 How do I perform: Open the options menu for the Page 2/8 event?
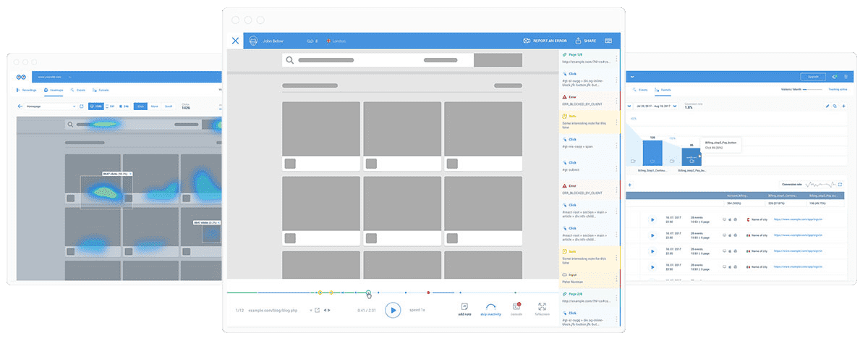pos(616,298)
